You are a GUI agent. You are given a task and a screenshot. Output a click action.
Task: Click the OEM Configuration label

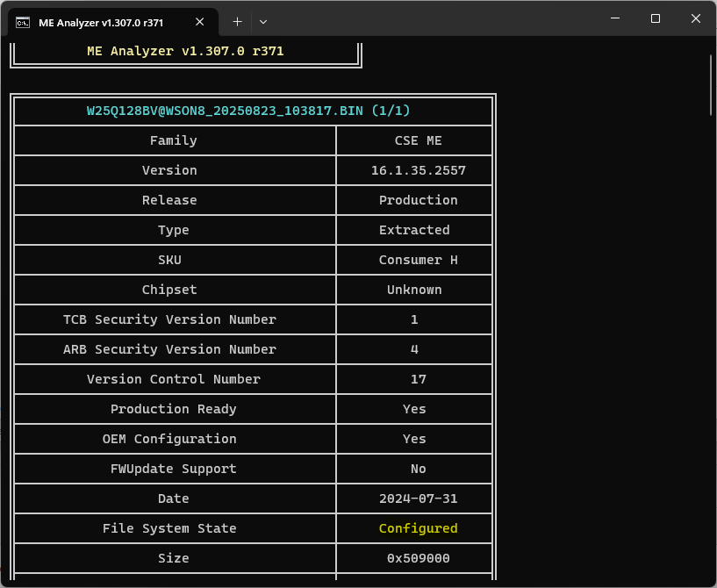(169, 439)
